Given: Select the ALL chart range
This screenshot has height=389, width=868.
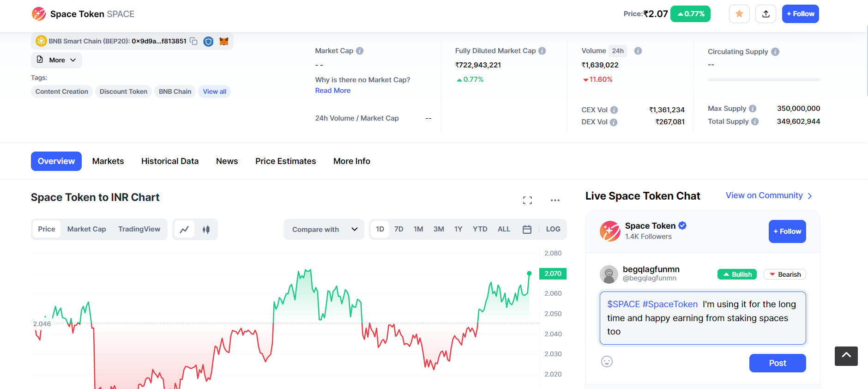Looking at the screenshot, I should tap(504, 229).
